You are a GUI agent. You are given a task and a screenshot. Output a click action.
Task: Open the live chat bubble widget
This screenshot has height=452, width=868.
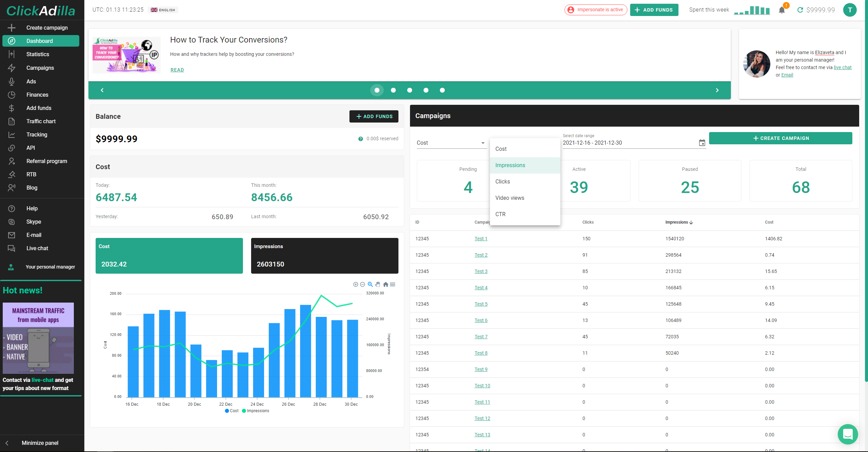[848, 434]
